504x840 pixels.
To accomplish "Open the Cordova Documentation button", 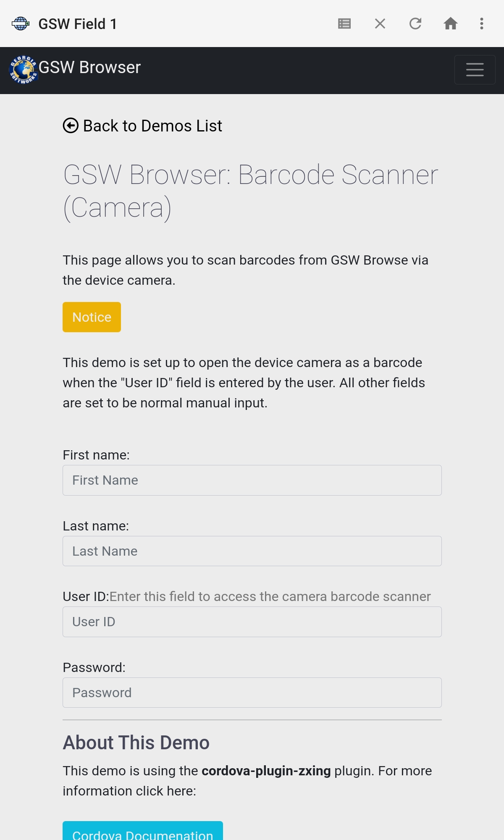I will 143,832.
